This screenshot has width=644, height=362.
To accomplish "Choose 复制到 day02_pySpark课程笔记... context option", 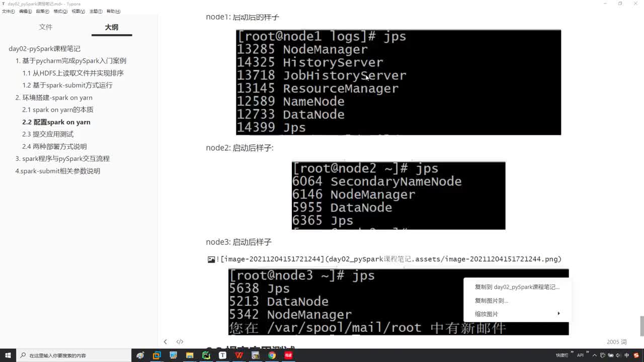I will [x=517, y=287].
